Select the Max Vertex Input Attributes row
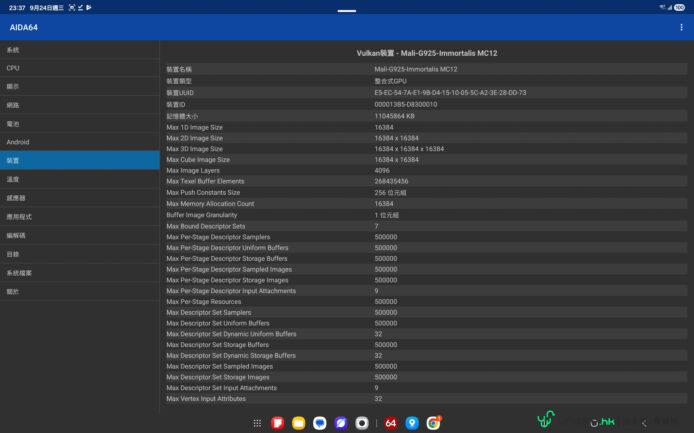This screenshot has height=433, width=694. (x=426, y=398)
